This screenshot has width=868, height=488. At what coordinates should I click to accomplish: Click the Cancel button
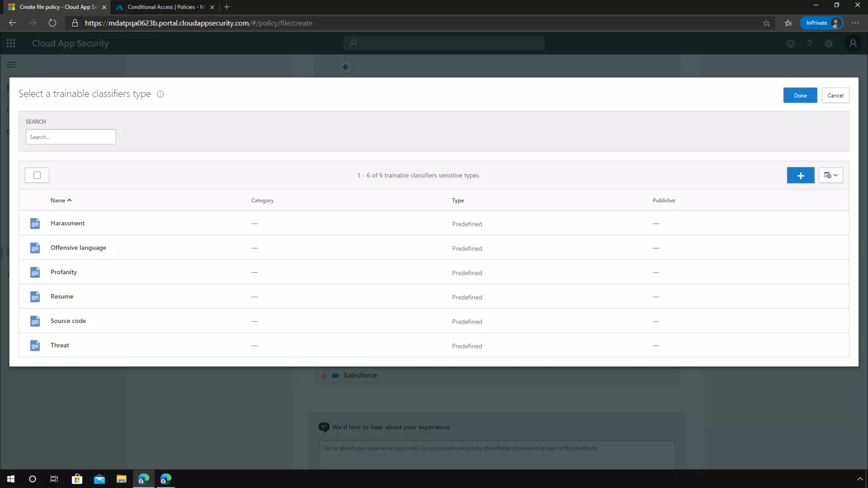(x=835, y=95)
